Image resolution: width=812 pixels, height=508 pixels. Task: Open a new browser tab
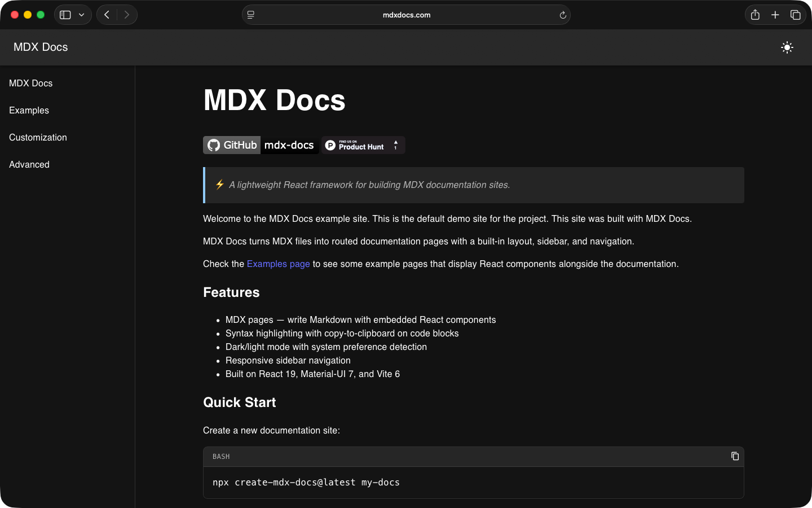pyautogui.click(x=775, y=15)
